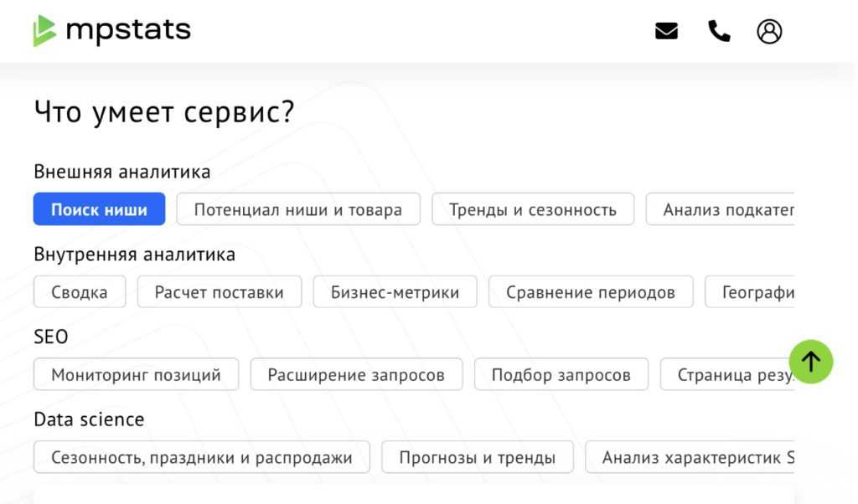Click the Подбор запросов button

pyautogui.click(x=561, y=374)
